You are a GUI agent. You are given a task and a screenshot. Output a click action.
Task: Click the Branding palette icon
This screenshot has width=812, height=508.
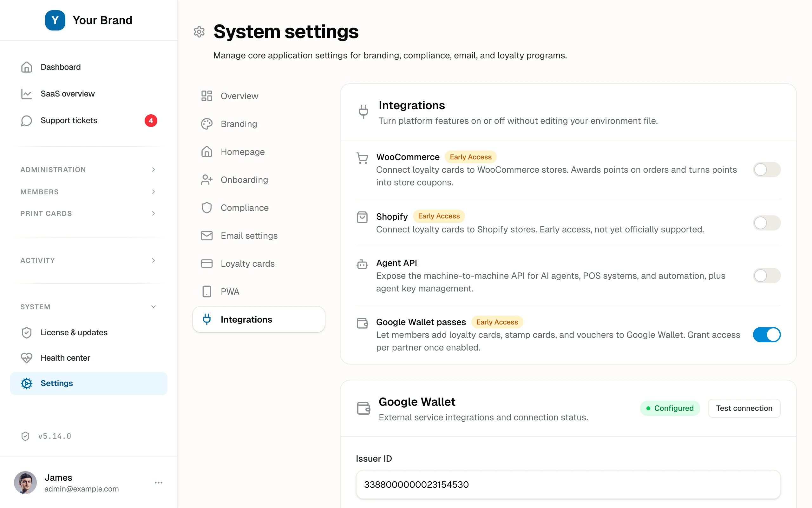click(207, 124)
